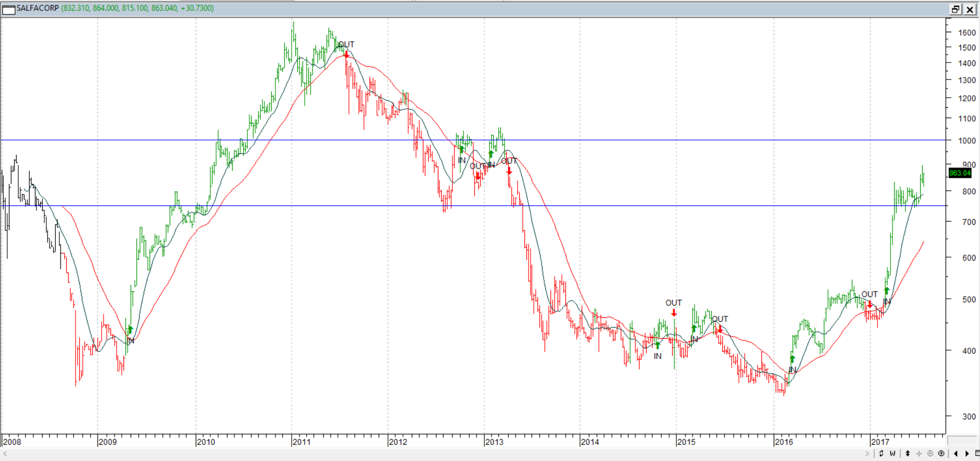980x461 pixels.
Task: Click the pan four-arrow move icon
Action: [919, 453]
